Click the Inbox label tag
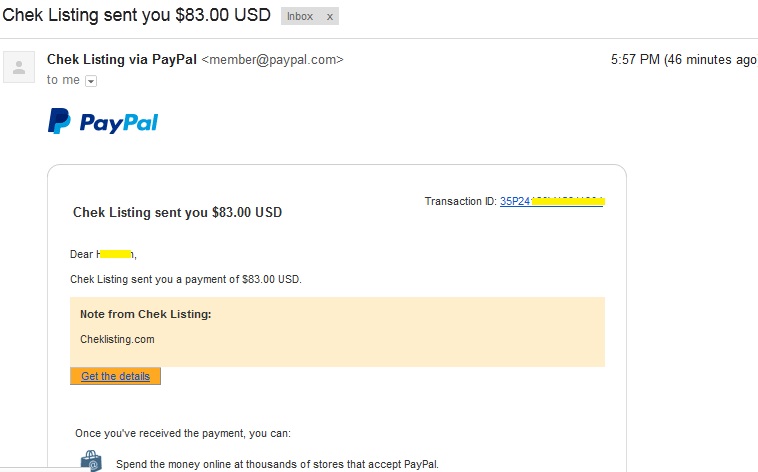This screenshot has width=758, height=472. (301, 18)
